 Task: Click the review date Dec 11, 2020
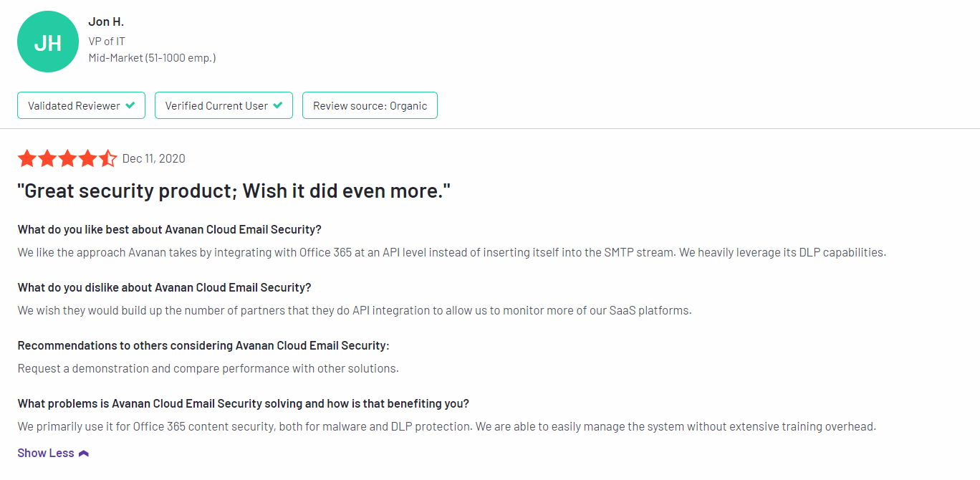154,158
